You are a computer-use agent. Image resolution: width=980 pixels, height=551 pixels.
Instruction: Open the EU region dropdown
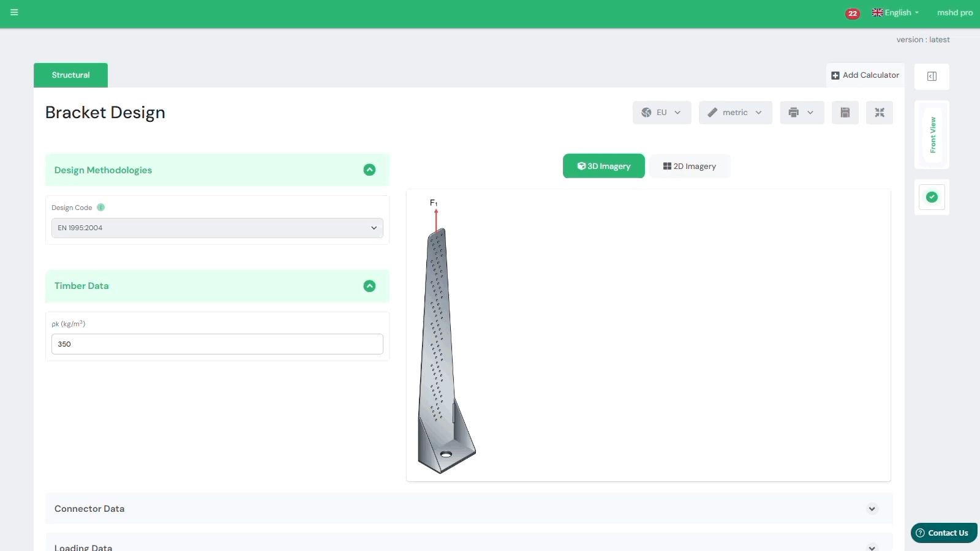(661, 113)
